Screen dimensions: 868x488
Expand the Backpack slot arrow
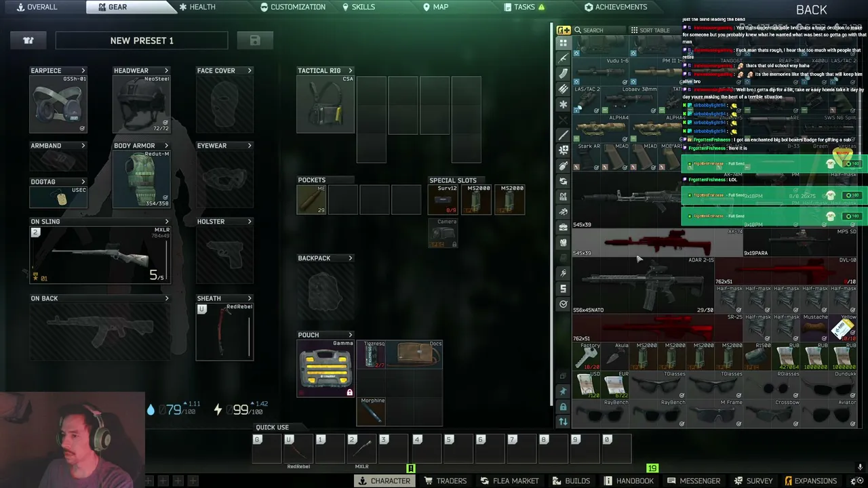[x=350, y=258]
